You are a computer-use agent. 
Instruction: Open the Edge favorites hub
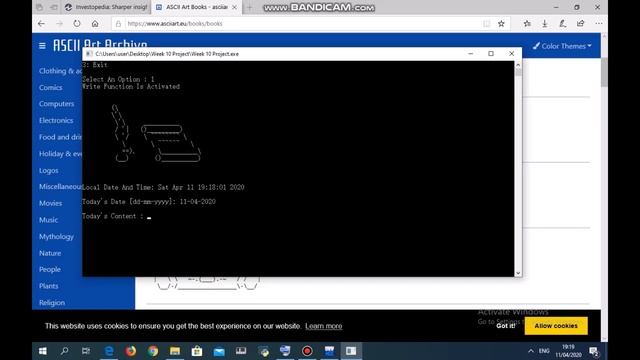pos(527,24)
